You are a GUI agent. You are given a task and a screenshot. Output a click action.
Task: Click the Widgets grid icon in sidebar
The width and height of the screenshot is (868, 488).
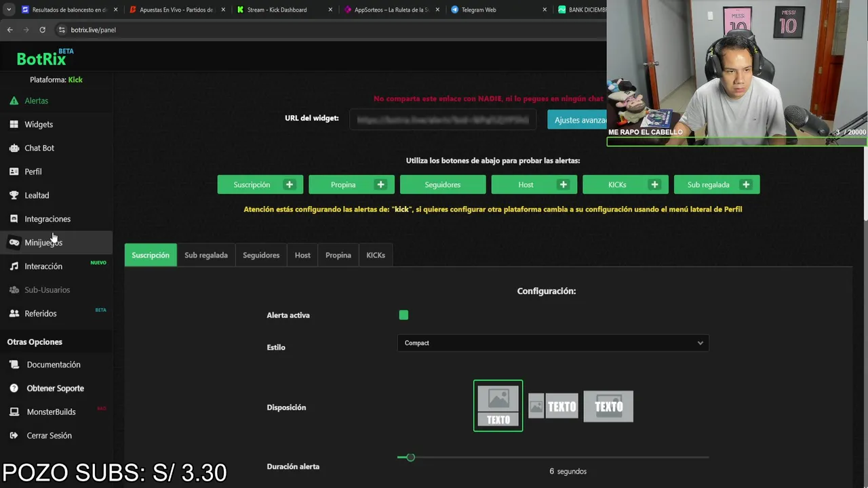(14, 124)
